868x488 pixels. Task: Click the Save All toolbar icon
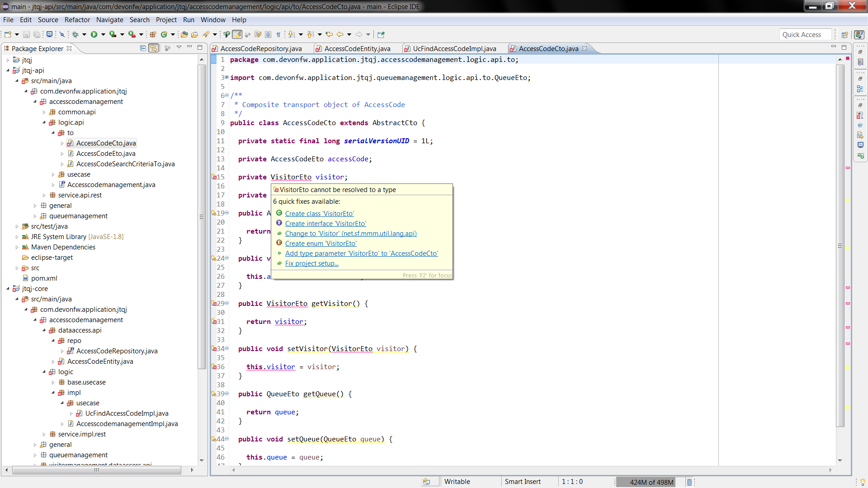coord(36,34)
